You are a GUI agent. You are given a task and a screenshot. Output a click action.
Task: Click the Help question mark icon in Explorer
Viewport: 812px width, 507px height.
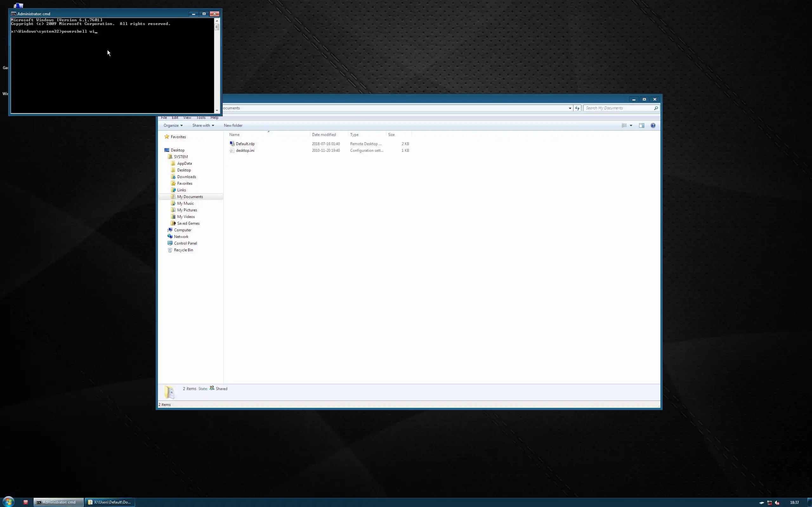[653, 125]
